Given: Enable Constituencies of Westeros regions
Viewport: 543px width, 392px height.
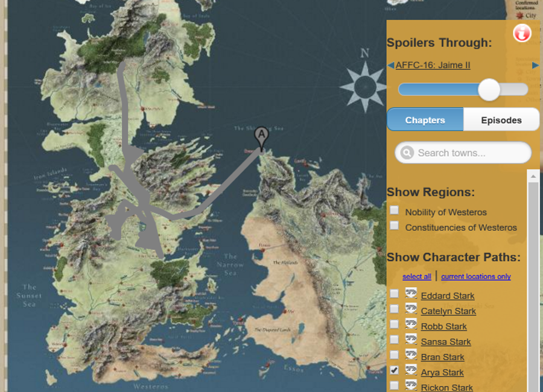Looking at the screenshot, I should (x=394, y=226).
